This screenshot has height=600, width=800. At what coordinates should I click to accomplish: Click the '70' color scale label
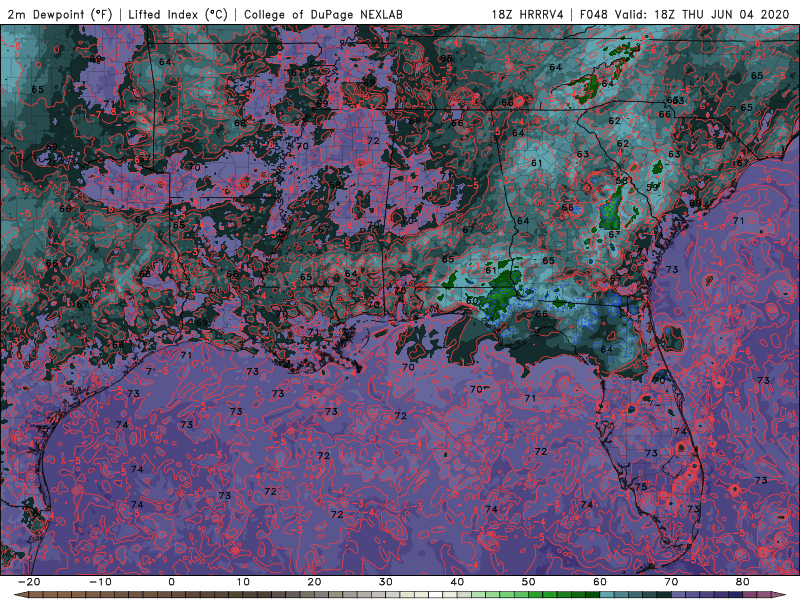(x=671, y=582)
